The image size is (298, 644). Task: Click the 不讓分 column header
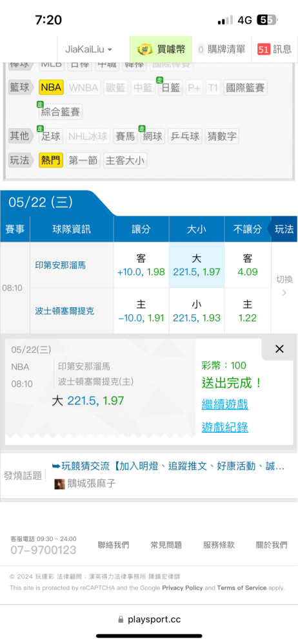pos(248,229)
